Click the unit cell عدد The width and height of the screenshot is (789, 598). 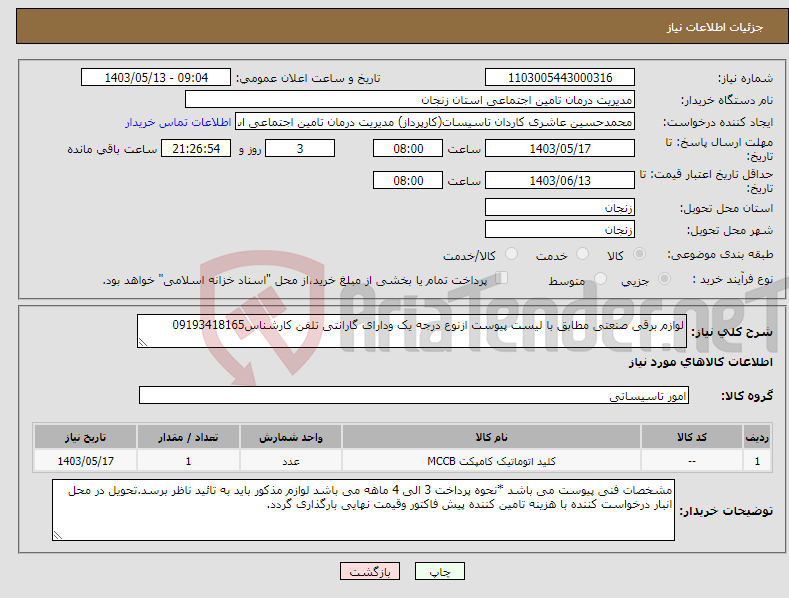tap(291, 461)
